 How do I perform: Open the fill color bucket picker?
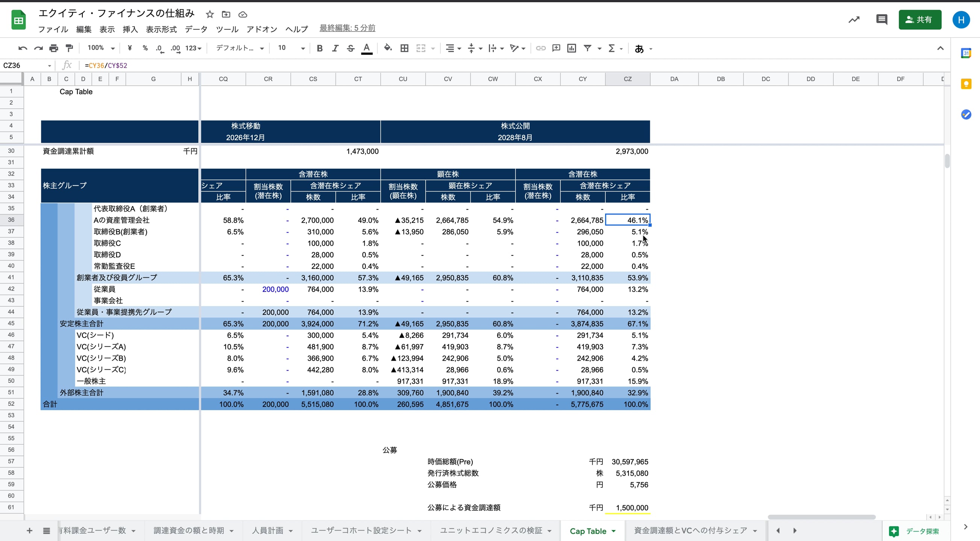click(x=388, y=48)
